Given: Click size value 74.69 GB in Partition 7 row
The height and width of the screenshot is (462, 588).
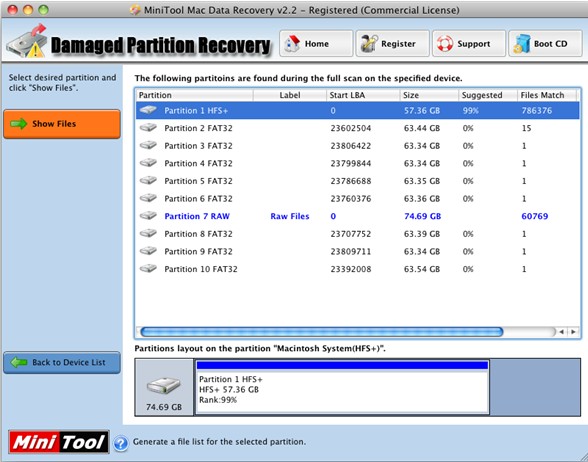Looking at the screenshot, I should [422, 216].
